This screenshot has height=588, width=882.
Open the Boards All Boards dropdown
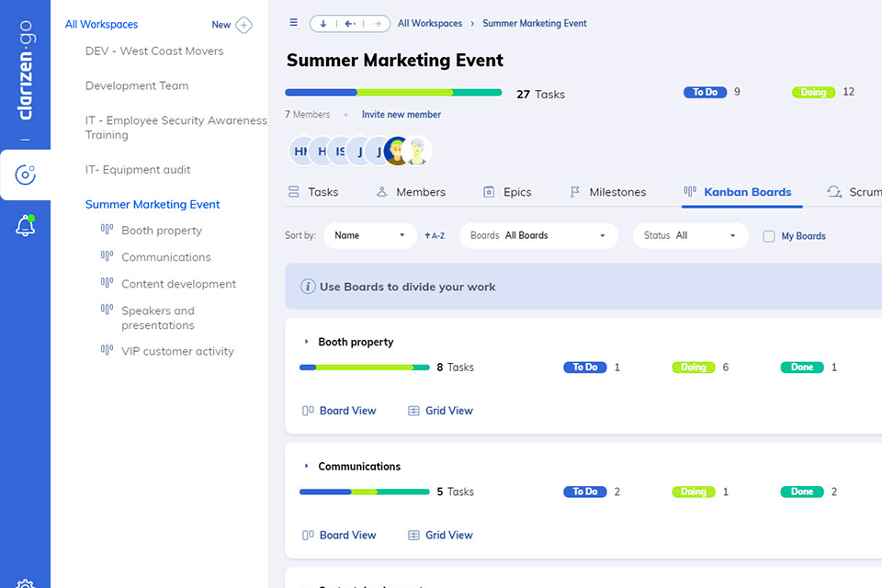pos(537,236)
